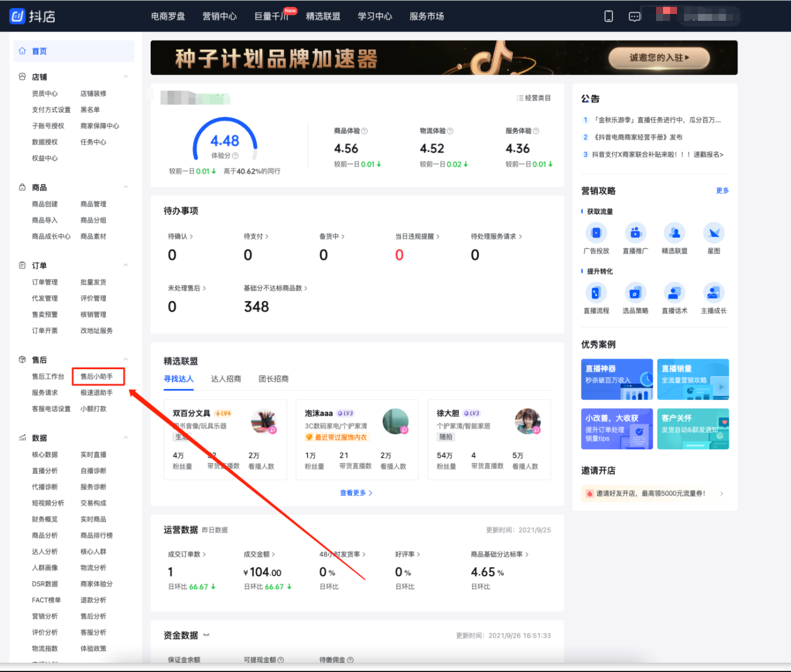Open 待确认 pending item arrow
The image size is (791, 672).
[191, 237]
